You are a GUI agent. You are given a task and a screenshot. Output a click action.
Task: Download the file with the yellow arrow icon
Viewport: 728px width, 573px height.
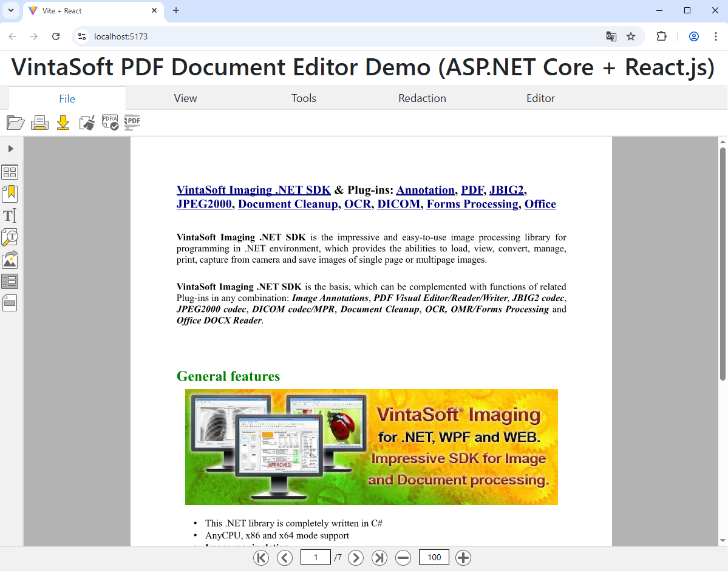click(63, 123)
